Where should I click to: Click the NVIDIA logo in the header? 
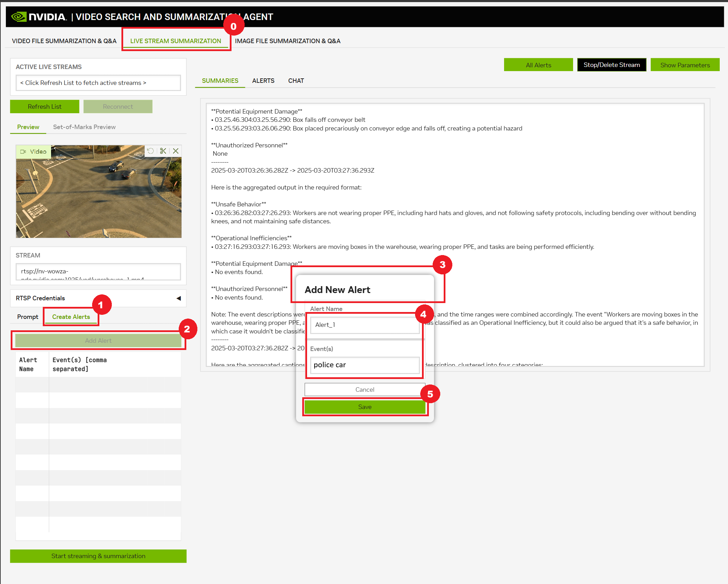(19, 16)
